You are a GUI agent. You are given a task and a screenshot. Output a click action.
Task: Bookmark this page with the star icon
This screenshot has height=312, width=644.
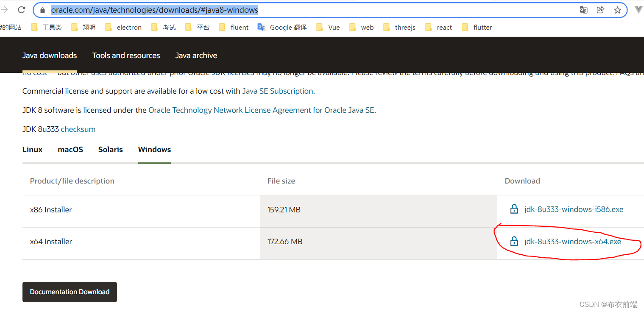[617, 10]
